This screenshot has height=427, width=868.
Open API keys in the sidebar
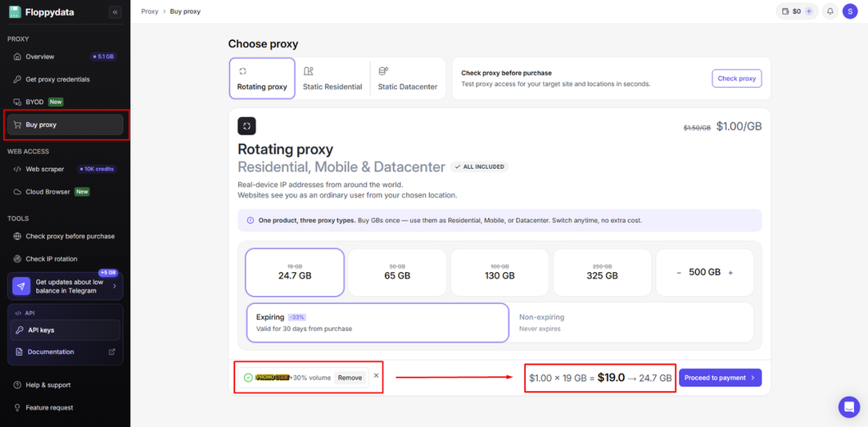click(x=66, y=330)
